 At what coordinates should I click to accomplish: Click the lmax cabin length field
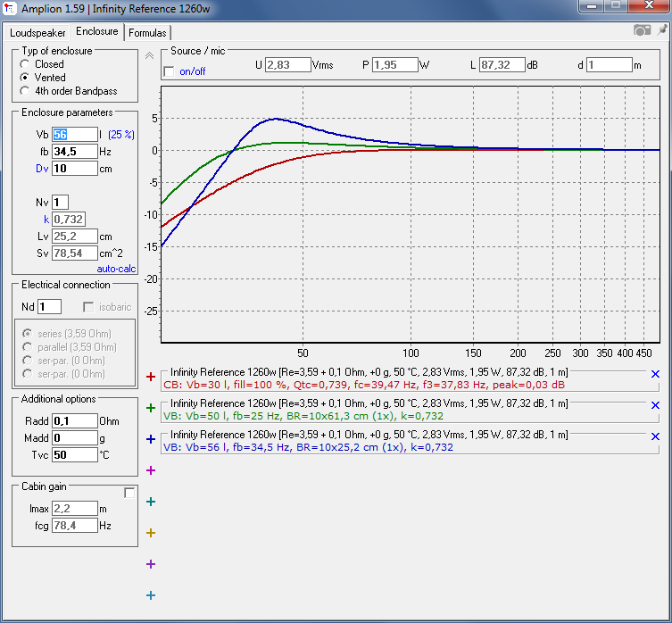point(75,509)
